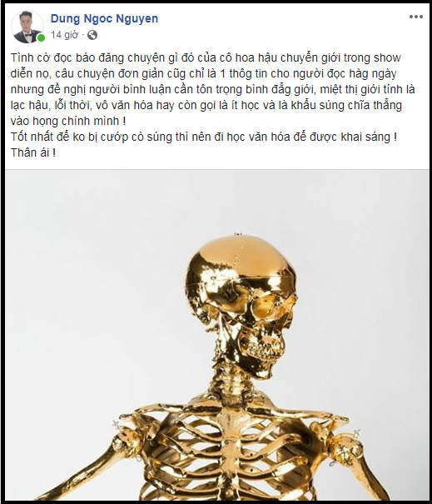This screenshot has width=432, height=504.
Task: Select the "Thân ái !" closing line
Action: (x=33, y=152)
